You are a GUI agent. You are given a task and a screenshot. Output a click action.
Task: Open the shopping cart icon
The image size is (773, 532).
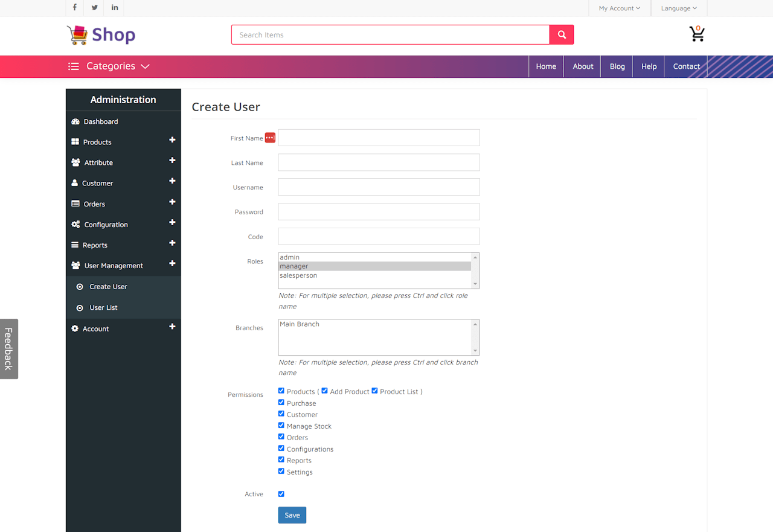pyautogui.click(x=697, y=34)
